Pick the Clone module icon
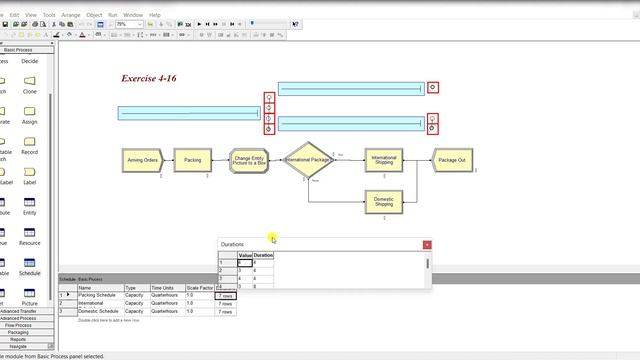 [x=29, y=81]
